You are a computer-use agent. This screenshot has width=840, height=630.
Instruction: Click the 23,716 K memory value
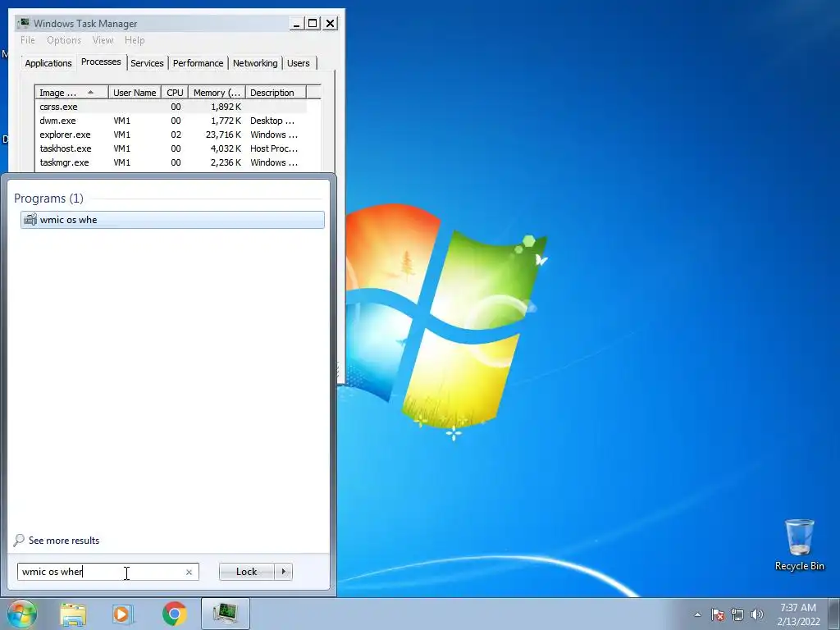(x=223, y=135)
